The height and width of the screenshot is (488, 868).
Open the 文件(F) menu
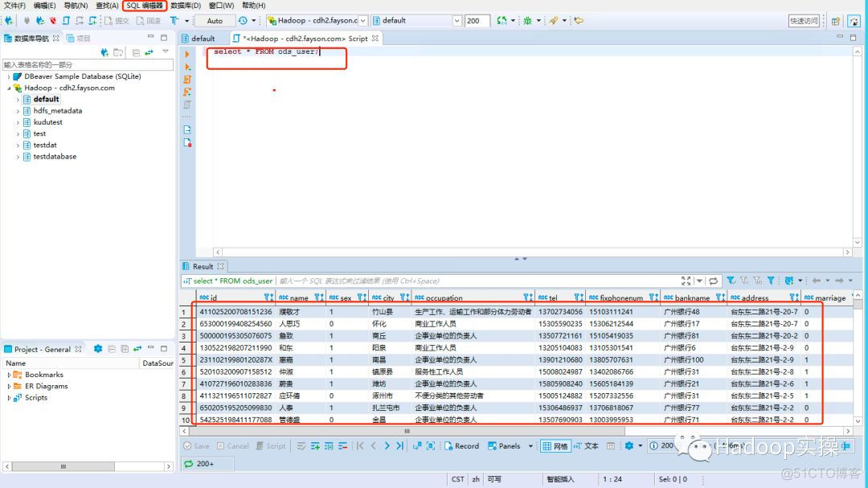pyautogui.click(x=14, y=6)
